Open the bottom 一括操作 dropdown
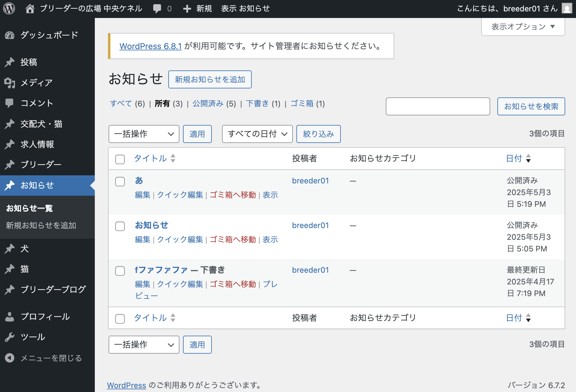 tap(144, 345)
